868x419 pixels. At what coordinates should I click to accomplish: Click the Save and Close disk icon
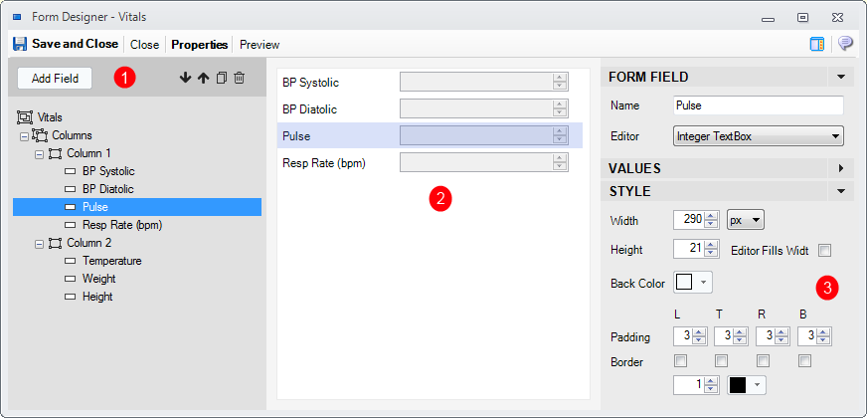(x=19, y=44)
